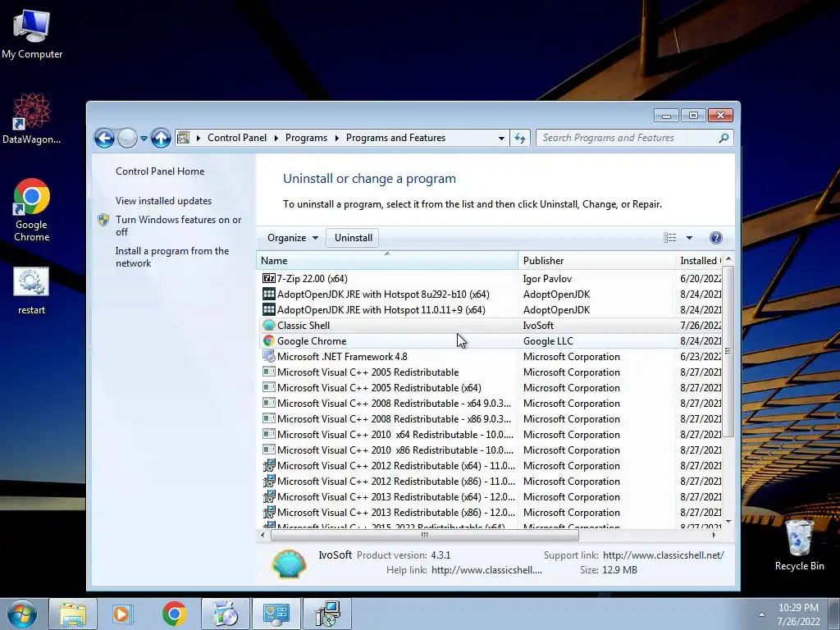Select Visual C++ 2008 Redistributable x64 row

[x=489, y=404]
